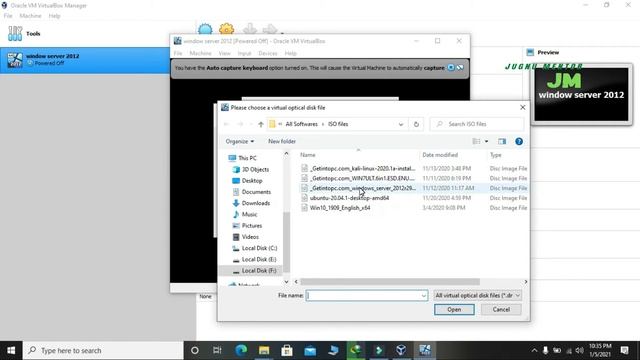Sort files by Date modified column
This screenshot has width=640, height=360.
click(x=440, y=155)
